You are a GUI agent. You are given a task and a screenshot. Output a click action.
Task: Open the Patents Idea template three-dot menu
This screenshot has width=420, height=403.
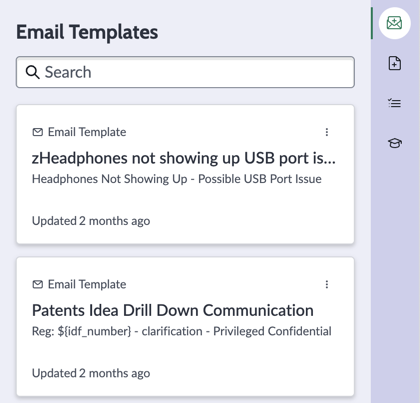(327, 284)
